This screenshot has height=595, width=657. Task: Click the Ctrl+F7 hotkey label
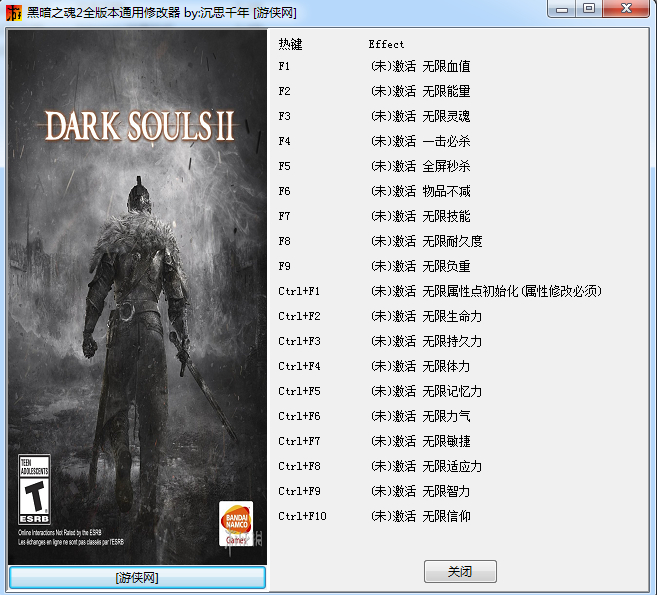pyautogui.click(x=299, y=441)
